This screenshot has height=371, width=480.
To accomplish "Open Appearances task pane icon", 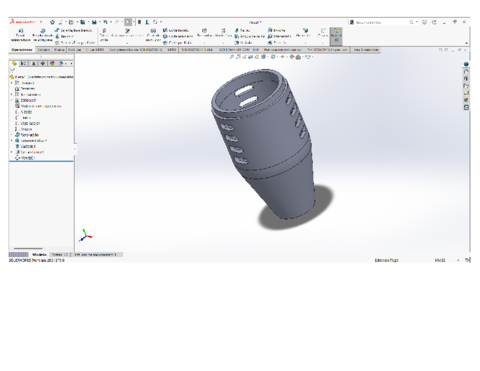I will click(466, 100).
